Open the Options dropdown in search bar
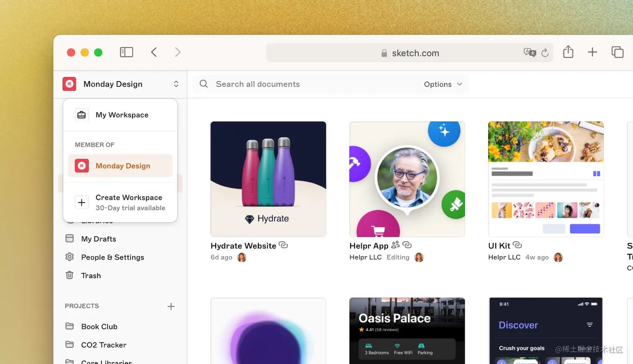This screenshot has height=364, width=633. click(443, 84)
